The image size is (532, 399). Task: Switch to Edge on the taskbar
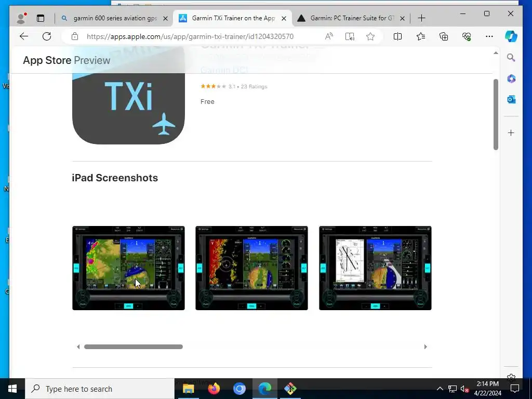click(264, 389)
